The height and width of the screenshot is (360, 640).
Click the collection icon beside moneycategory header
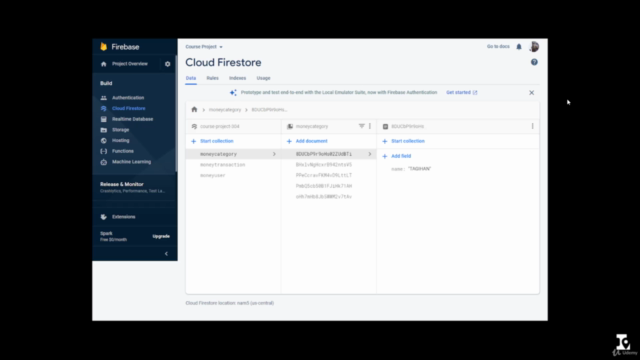[290, 127]
